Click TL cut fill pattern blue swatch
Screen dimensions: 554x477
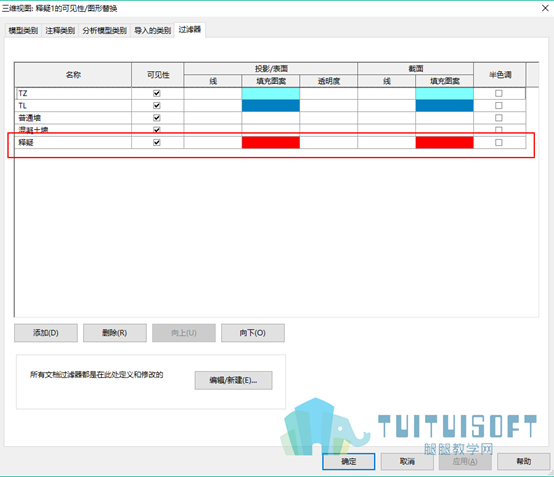[x=444, y=106]
